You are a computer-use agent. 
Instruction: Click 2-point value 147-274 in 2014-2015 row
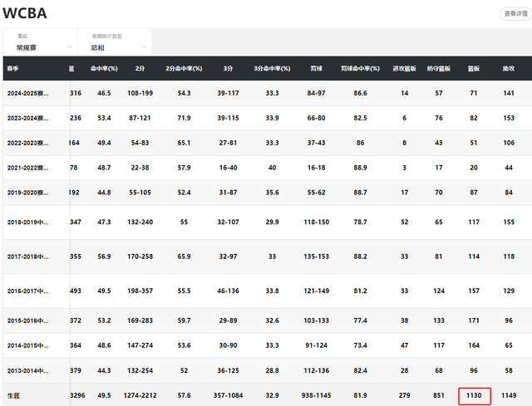[x=140, y=345]
